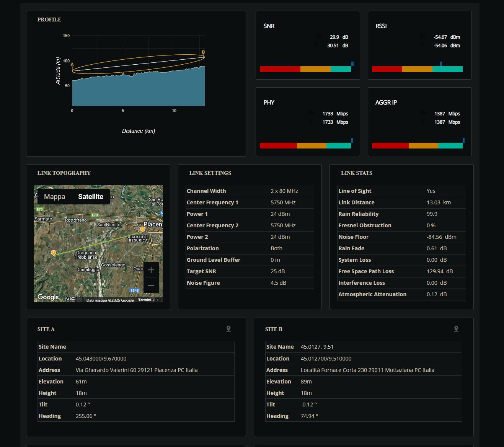Click the sun icon in RSSI panel

(422, 46)
